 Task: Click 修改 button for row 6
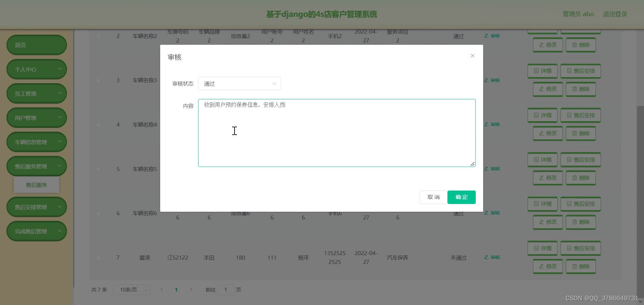tap(548, 222)
